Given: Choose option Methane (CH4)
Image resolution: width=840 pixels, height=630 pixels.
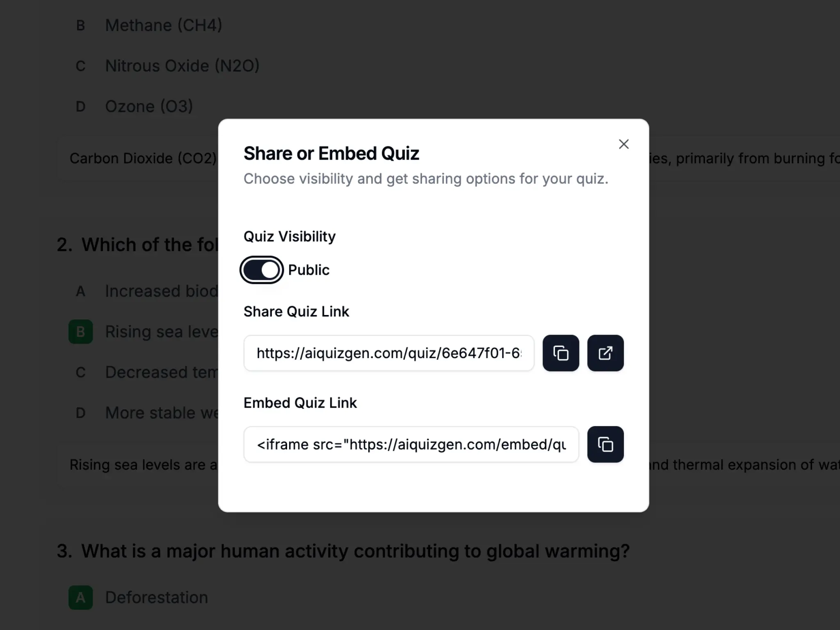Looking at the screenshot, I should pos(164,25).
